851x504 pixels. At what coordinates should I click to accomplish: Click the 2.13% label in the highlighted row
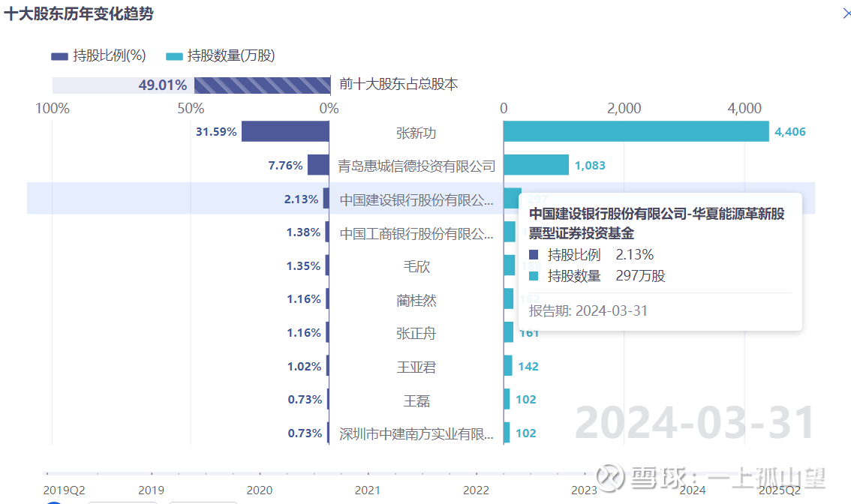301,199
